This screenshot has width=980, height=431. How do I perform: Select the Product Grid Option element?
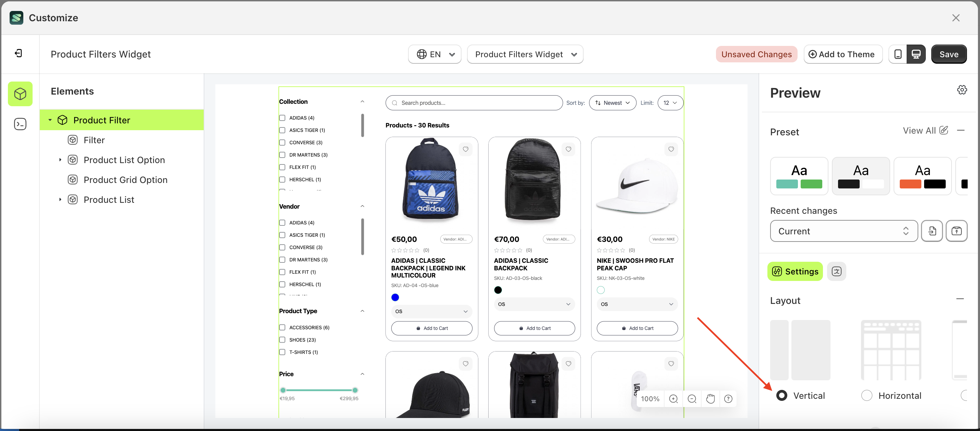tap(125, 180)
